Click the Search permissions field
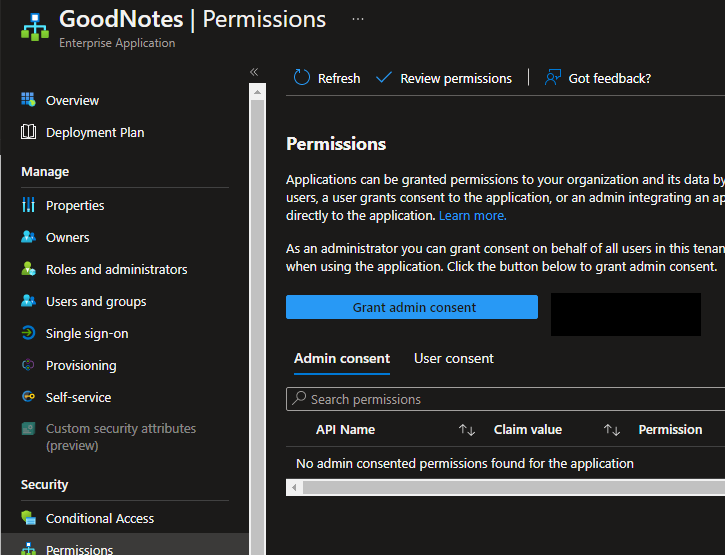The image size is (725, 555). 505,399
